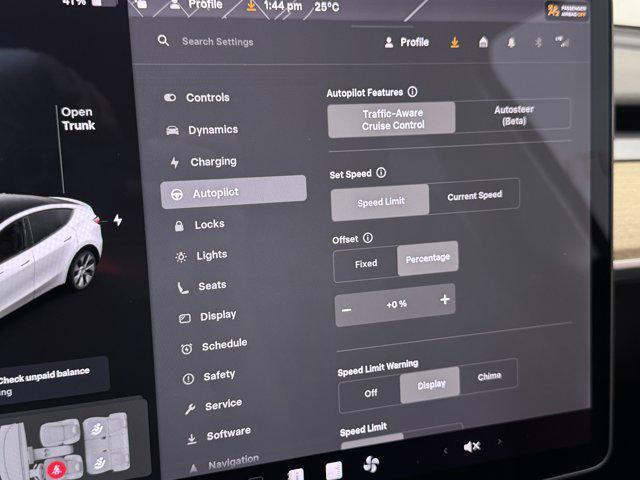Select Traffic-Aware Cruise Control option
Image resolution: width=640 pixels, height=480 pixels.
click(x=391, y=119)
